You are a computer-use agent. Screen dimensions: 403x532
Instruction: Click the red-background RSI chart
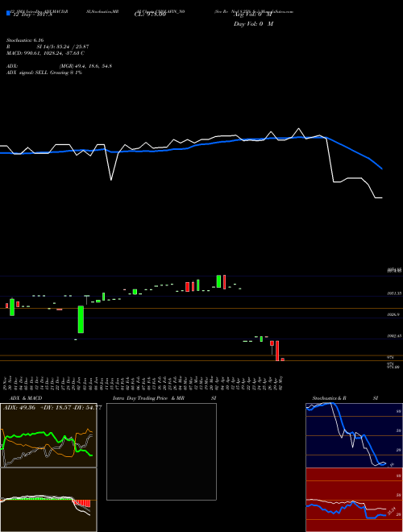pyautogui.click(x=354, y=500)
